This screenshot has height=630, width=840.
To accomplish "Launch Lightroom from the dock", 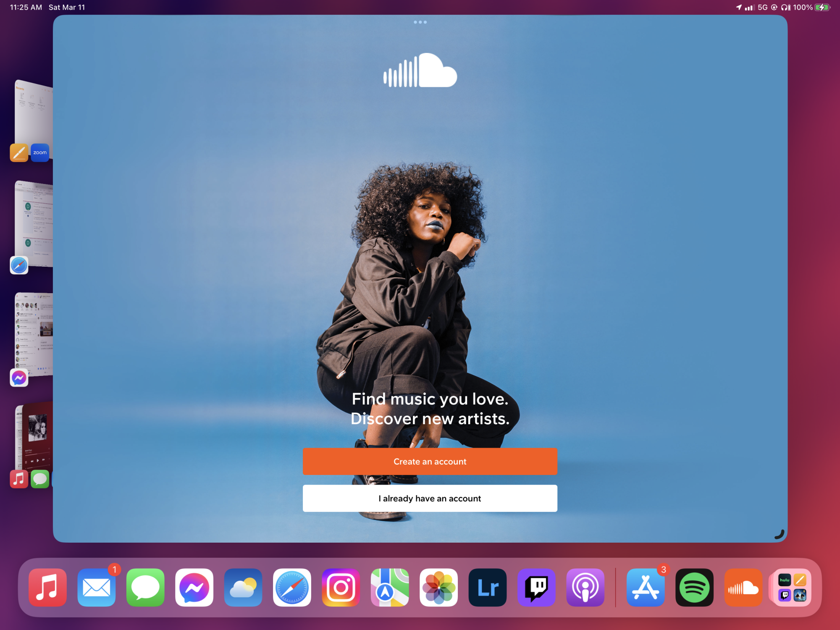I will tap(487, 587).
